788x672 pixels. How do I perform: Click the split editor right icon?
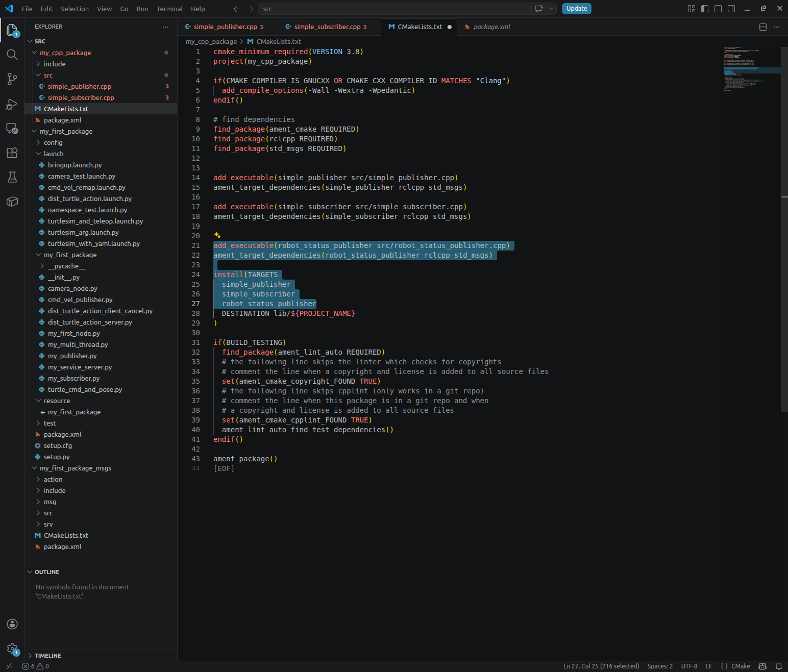763,27
